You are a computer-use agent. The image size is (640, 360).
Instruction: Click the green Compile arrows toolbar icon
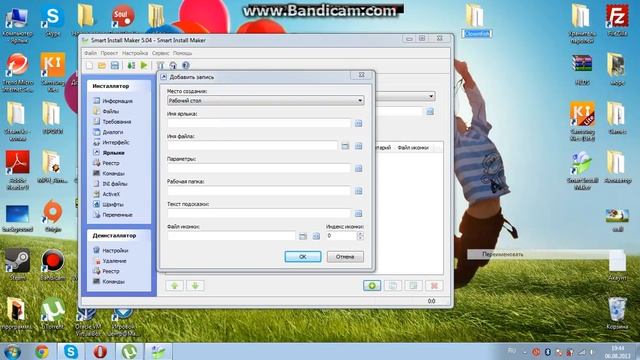click(131, 65)
